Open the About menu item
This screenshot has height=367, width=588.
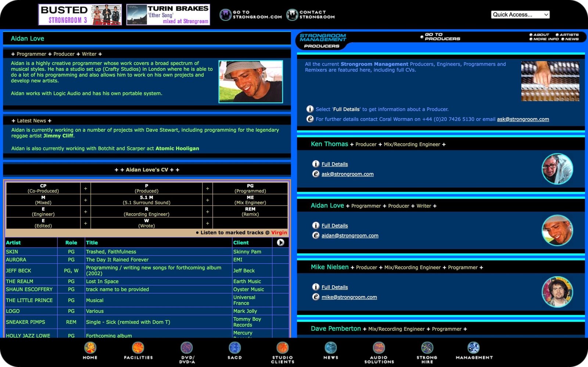541,35
